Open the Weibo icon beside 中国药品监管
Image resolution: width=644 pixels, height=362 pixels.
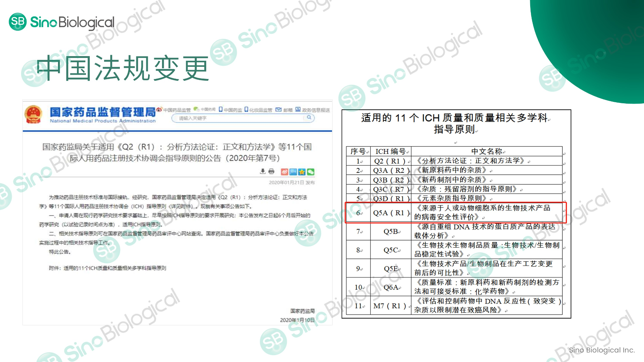(160, 109)
